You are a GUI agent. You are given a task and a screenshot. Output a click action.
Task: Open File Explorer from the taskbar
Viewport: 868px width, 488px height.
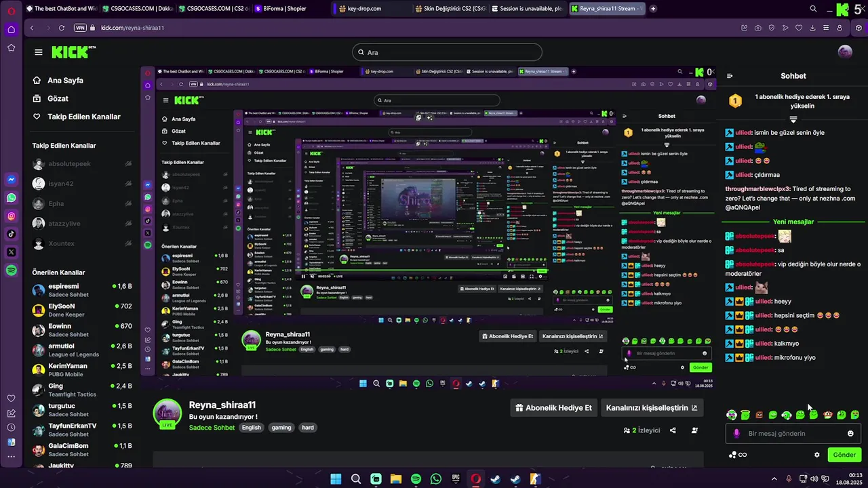coord(396,479)
